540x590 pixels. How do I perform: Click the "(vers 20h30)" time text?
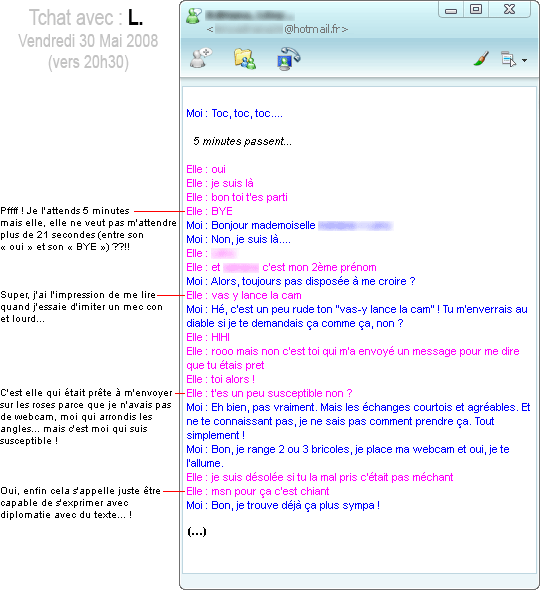click(88, 62)
